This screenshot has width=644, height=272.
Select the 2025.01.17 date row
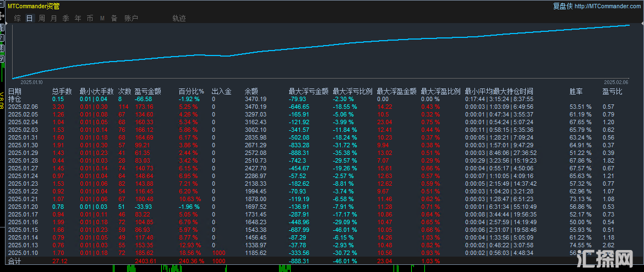(x=24, y=214)
